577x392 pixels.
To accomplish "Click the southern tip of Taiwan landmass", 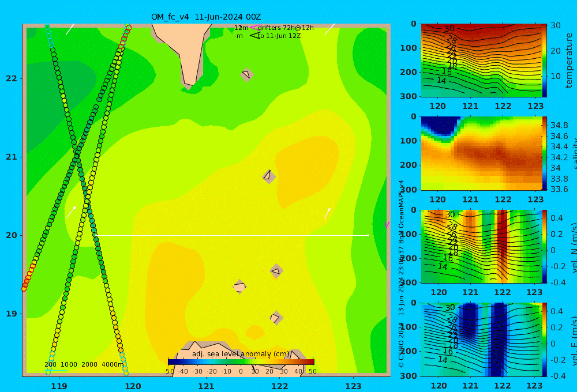I will (189, 85).
